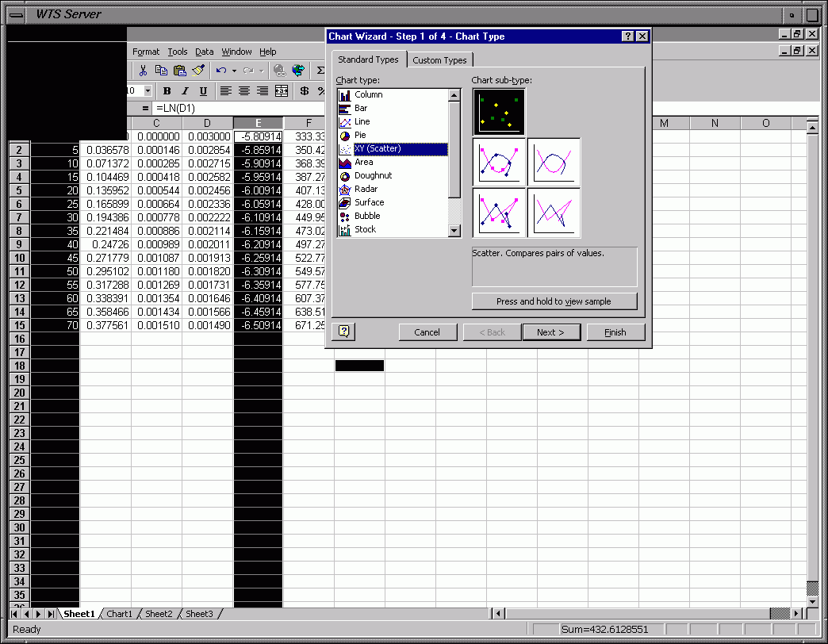Screen dimensions: 828x644
Task: Toggle Italic formatting
Action: [185, 91]
